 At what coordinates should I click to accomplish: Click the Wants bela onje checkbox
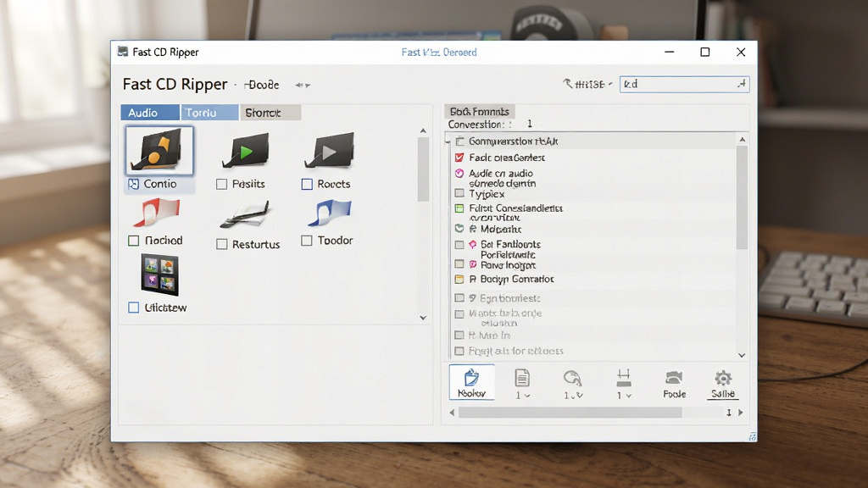459,314
